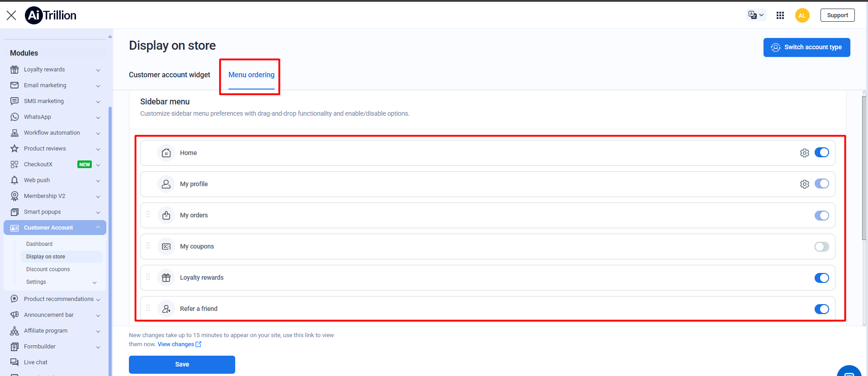Image resolution: width=868 pixels, height=376 pixels.
Task: Switch to Customer account widget tab
Action: (170, 75)
